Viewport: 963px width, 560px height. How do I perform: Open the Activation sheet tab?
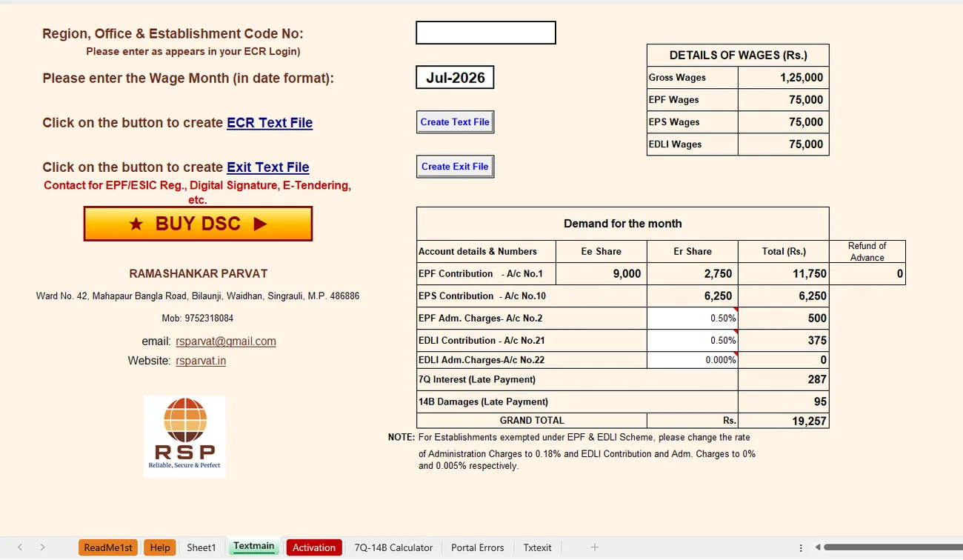click(314, 547)
